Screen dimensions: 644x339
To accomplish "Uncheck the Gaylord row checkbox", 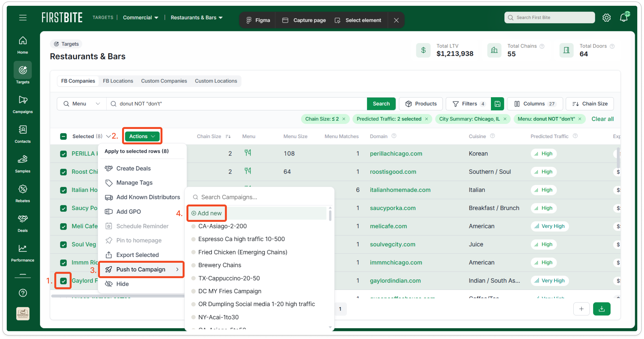I will 63,281.
